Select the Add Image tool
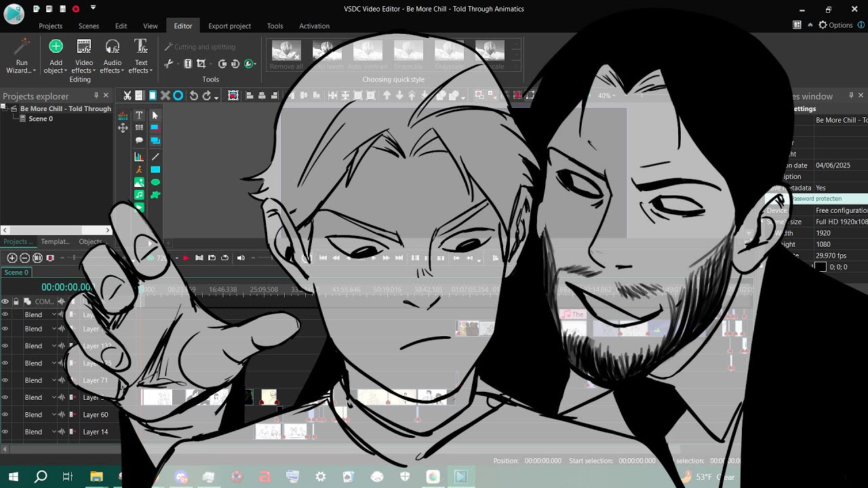Viewport: 868px width, 488px height. [x=139, y=182]
